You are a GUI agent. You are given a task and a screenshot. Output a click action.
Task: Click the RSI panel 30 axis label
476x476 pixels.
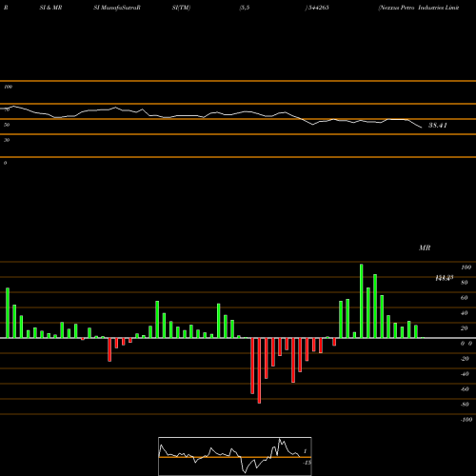[7, 140]
